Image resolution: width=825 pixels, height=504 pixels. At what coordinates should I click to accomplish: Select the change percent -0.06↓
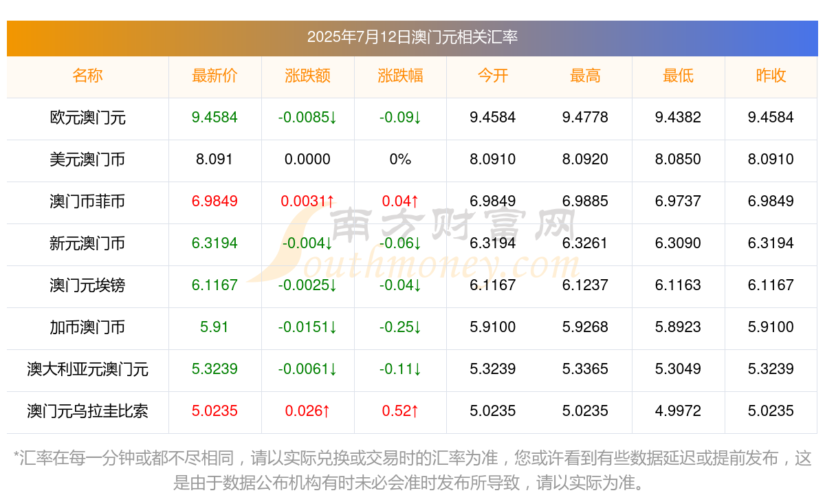point(400,243)
